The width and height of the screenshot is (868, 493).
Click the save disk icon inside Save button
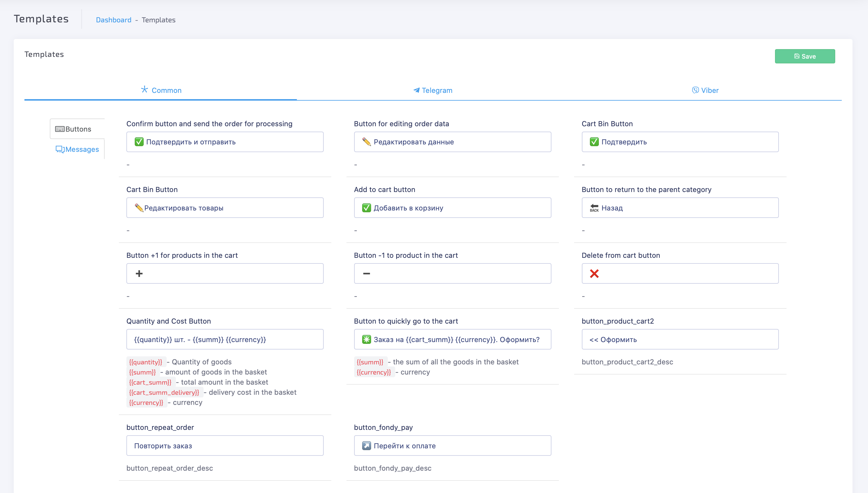point(796,56)
